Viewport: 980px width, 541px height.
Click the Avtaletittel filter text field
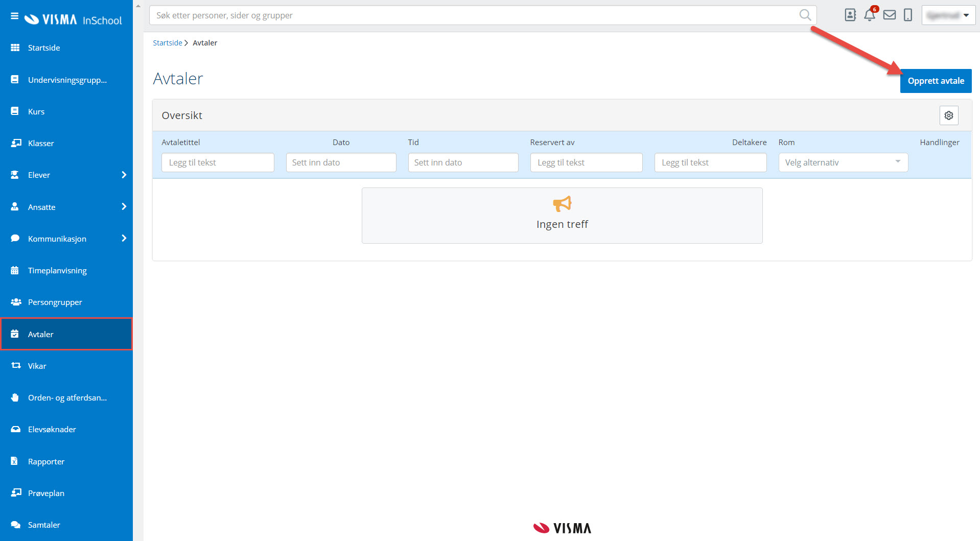tap(218, 162)
